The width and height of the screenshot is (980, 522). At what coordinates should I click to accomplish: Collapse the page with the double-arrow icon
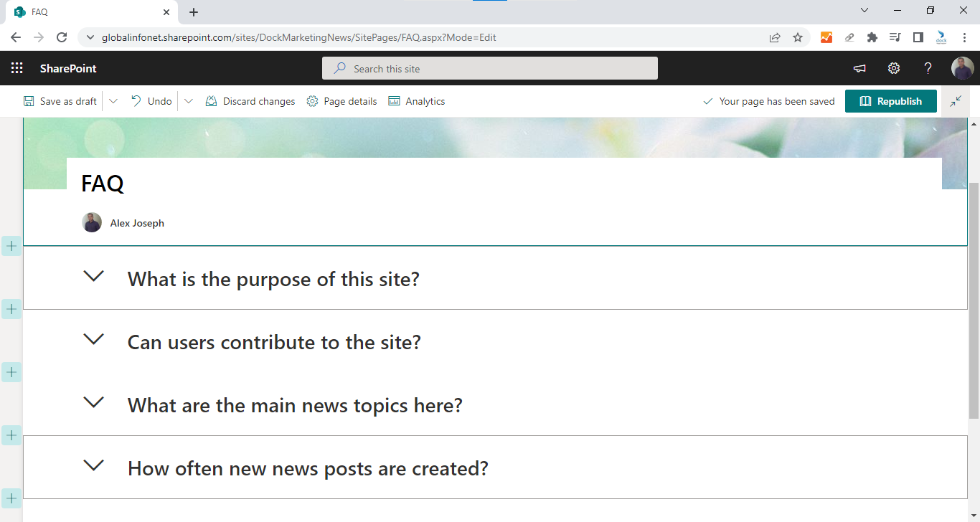[956, 100]
